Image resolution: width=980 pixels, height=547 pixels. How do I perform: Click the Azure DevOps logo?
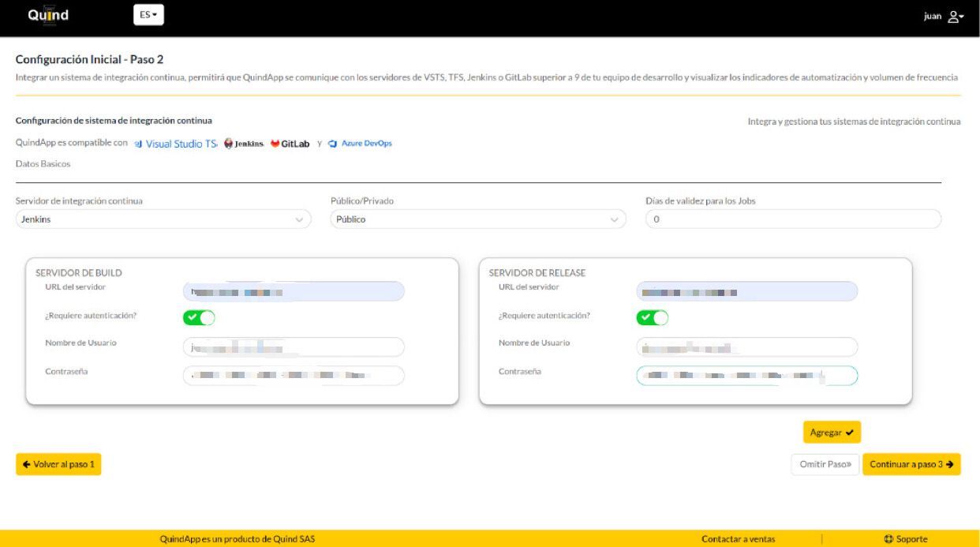(360, 144)
